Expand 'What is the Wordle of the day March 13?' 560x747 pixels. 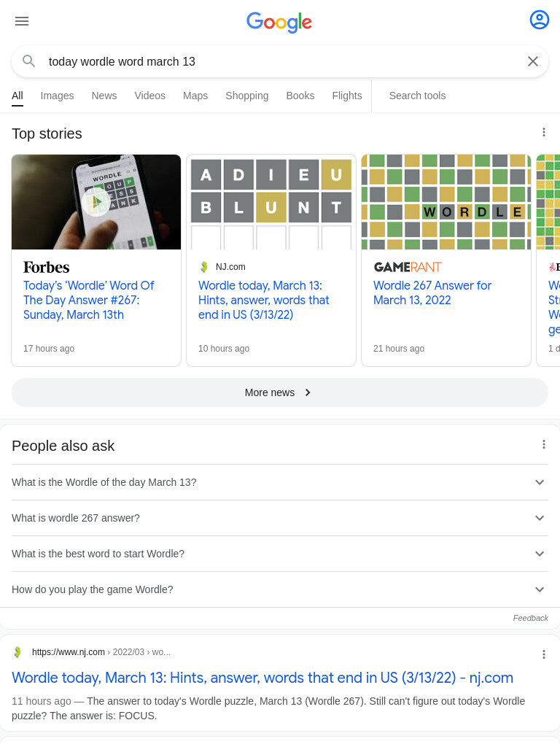tap(279, 482)
